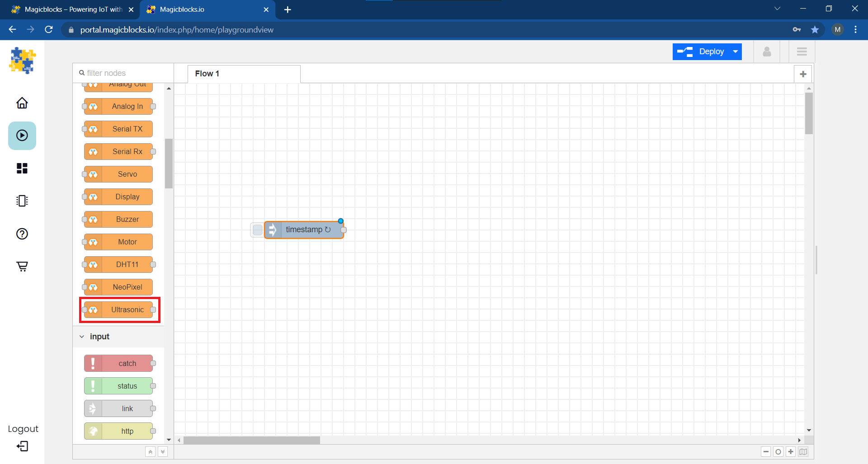This screenshot has height=464, width=868.
Task: Collapse all palette categories
Action: [151, 452]
